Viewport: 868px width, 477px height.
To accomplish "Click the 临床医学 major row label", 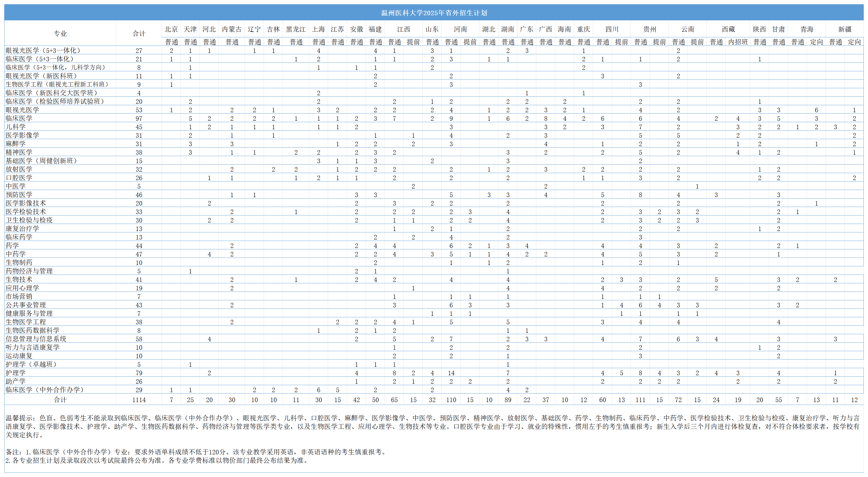I will click(x=19, y=118).
